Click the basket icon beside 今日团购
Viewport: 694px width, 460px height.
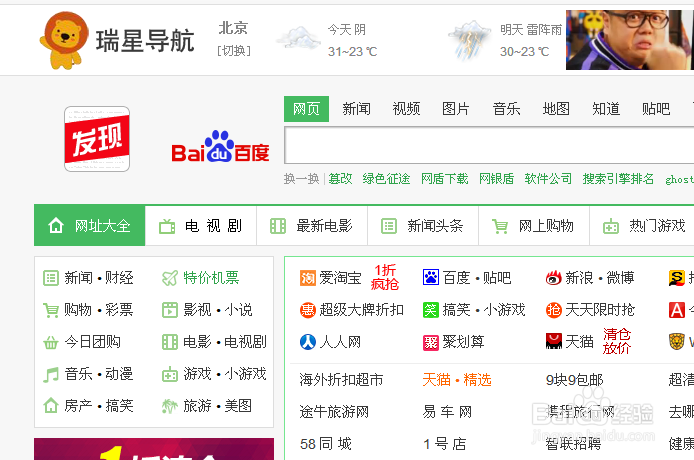point(51,342)
